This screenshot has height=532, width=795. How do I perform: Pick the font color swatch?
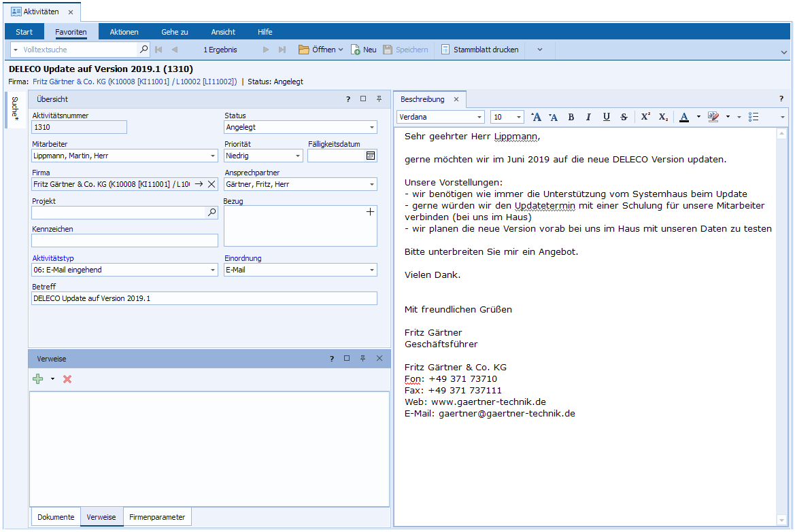pyautogui.click(x=684, y=117)
